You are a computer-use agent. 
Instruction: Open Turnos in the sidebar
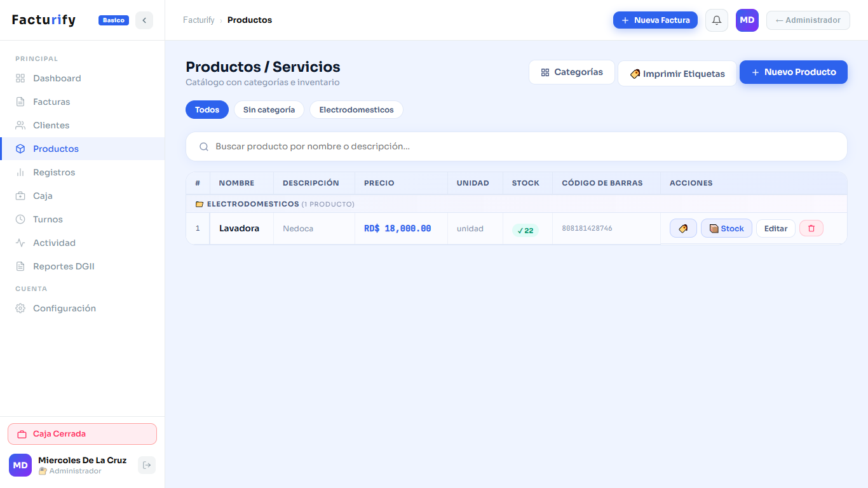(x=82, y=219)
